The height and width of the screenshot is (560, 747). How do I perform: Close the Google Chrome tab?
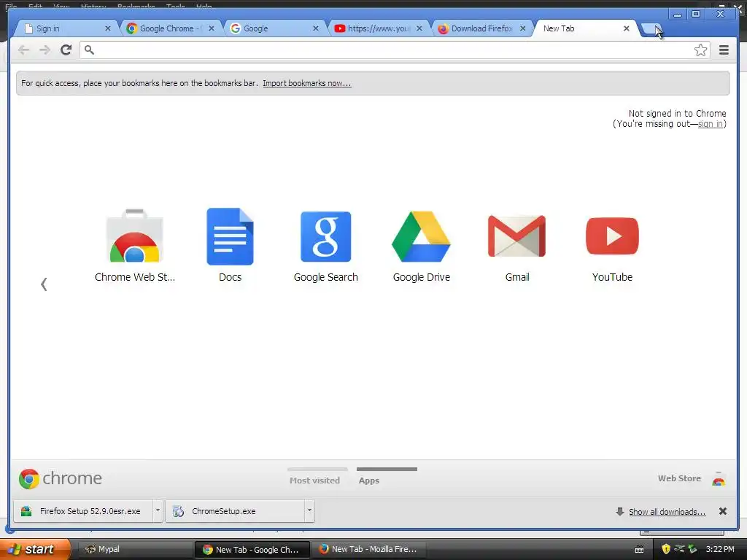click(212, 28)
